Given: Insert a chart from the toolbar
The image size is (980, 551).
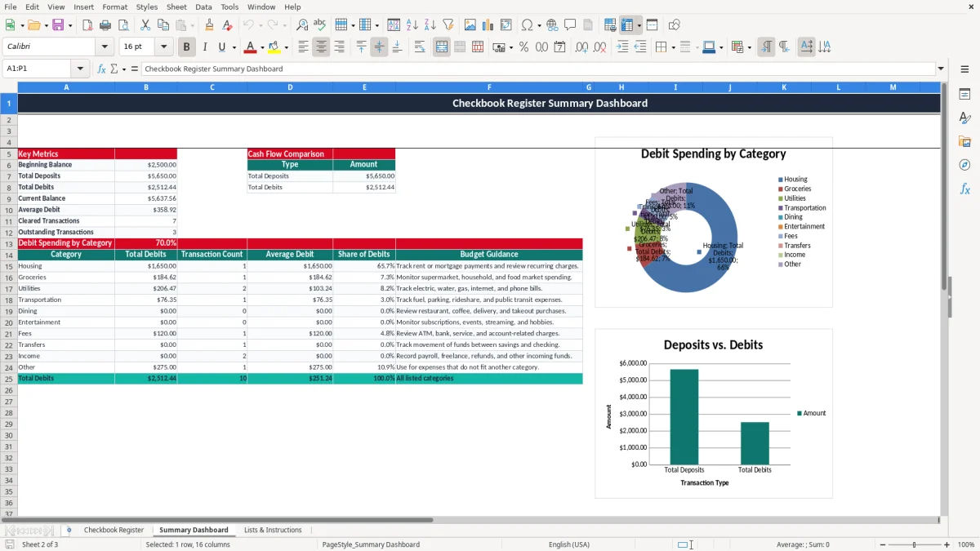Looking at the screenshot, I should pyautogui.click(x=488, y=25).
